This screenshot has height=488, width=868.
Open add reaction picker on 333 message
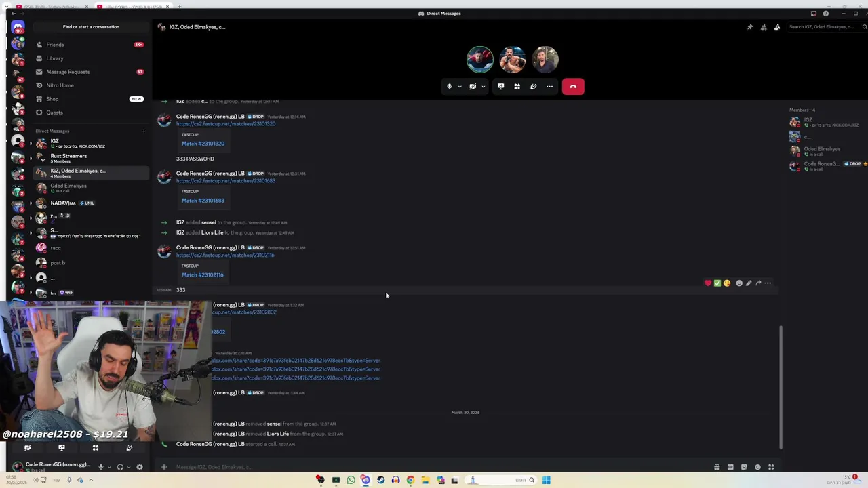coord(739,283)
